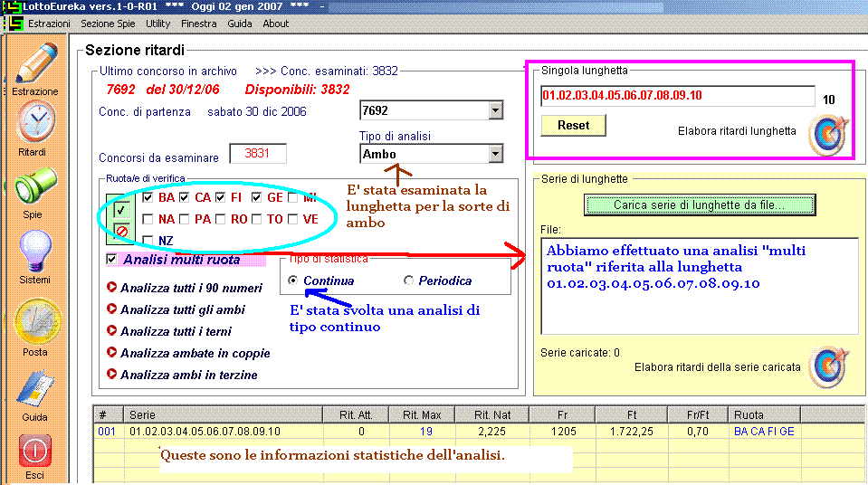Click the Ft value 1.722,25
Screen dimensions: 868x485
pos(632,432)
